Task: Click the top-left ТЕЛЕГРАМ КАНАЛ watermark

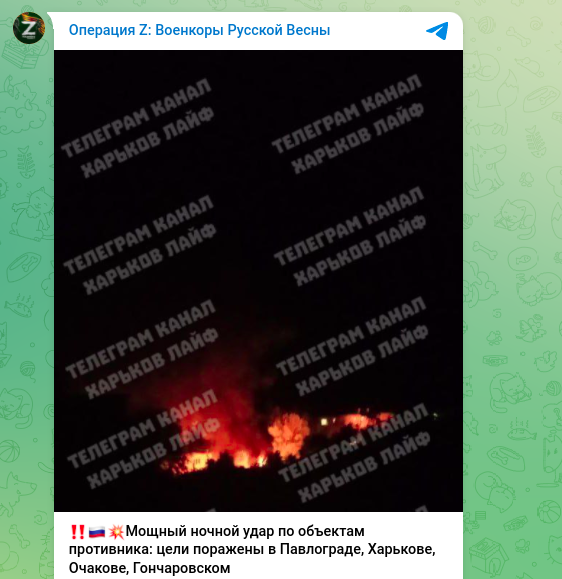Action: pos(136,117)
